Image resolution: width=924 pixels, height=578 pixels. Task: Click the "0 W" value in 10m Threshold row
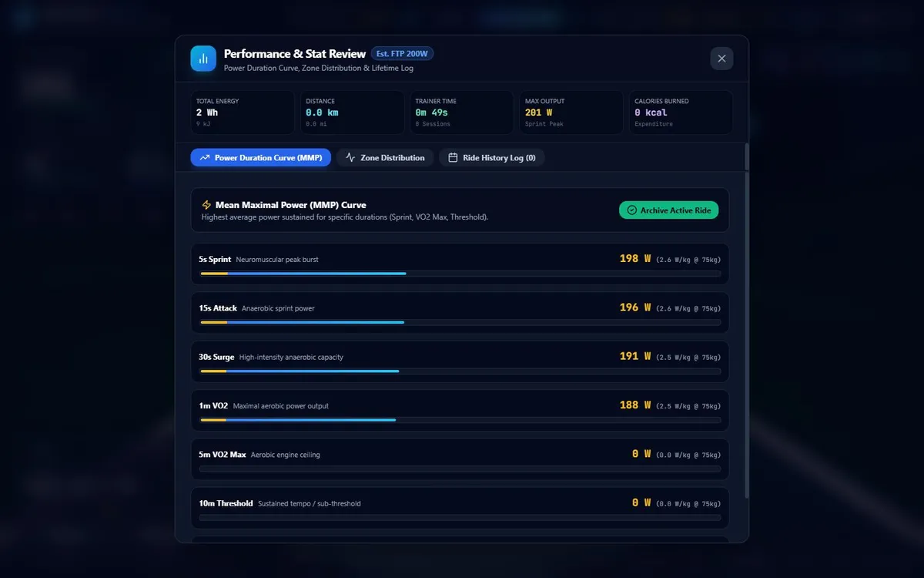(641, 502)
